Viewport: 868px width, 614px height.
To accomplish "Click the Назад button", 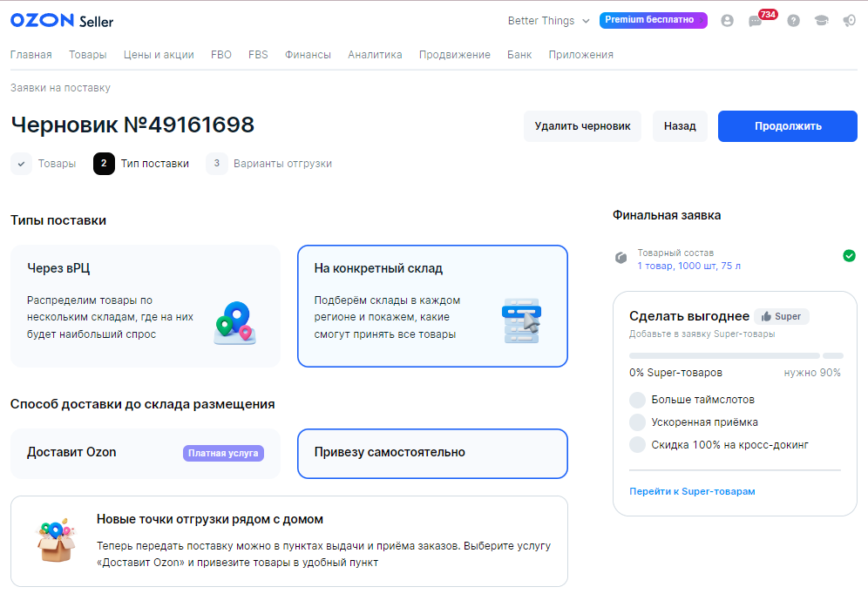I will pos(680,126).
